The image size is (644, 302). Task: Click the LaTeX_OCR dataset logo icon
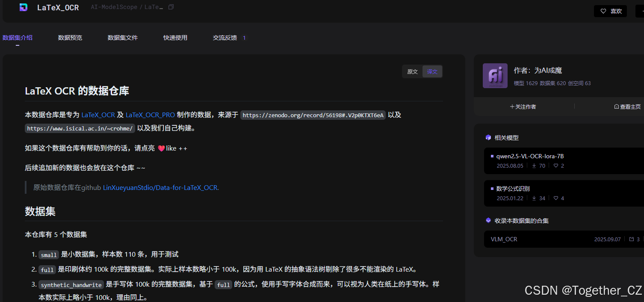23,7
